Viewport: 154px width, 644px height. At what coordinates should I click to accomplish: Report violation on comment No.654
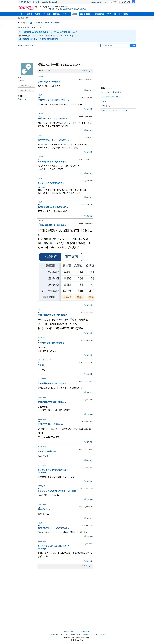click(88, 415)
